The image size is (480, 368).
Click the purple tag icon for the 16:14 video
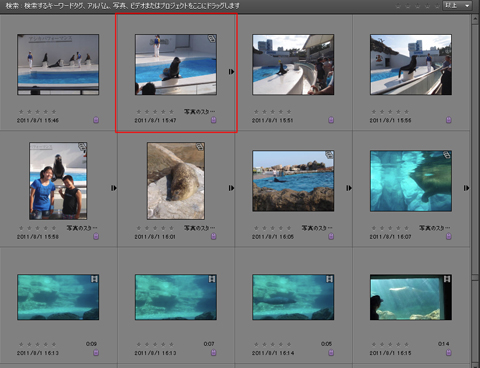pyautogui.click(x=331, y=353)
